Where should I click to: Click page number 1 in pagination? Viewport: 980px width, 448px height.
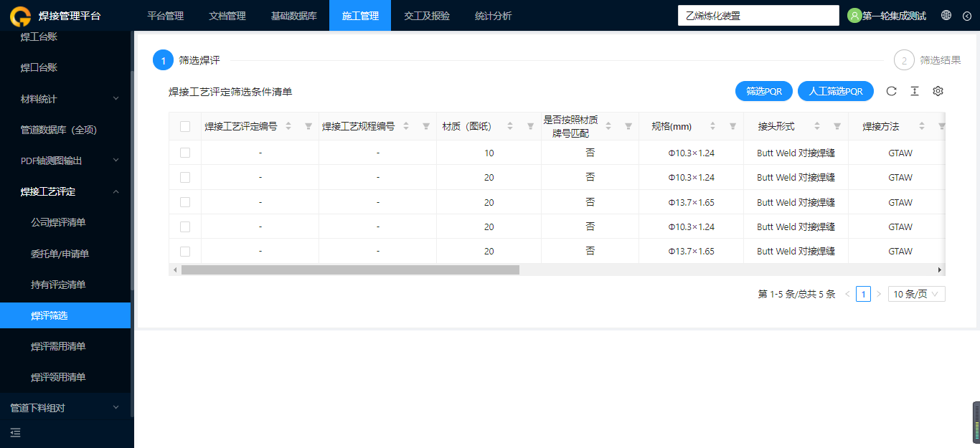(x=863, y=294)
